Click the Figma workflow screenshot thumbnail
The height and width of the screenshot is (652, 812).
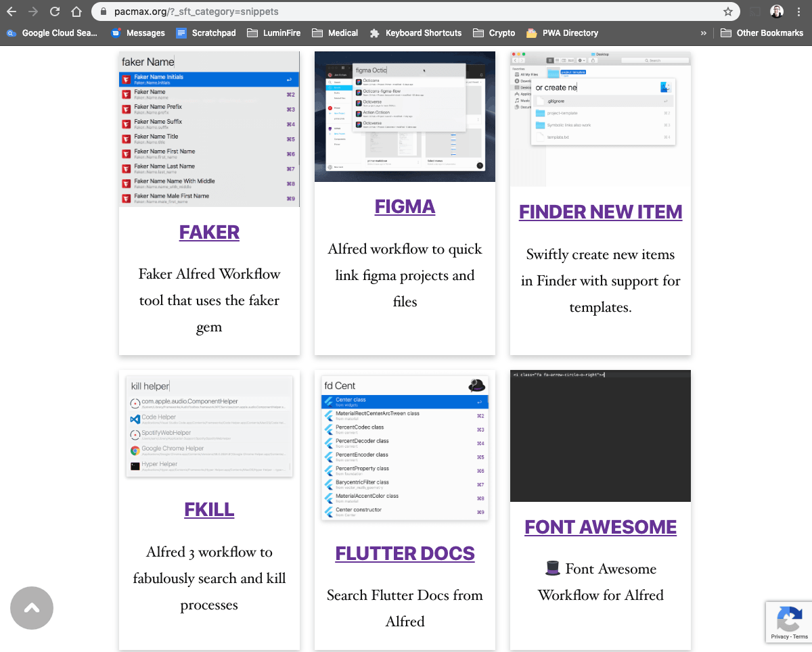[x=405, y=117]
